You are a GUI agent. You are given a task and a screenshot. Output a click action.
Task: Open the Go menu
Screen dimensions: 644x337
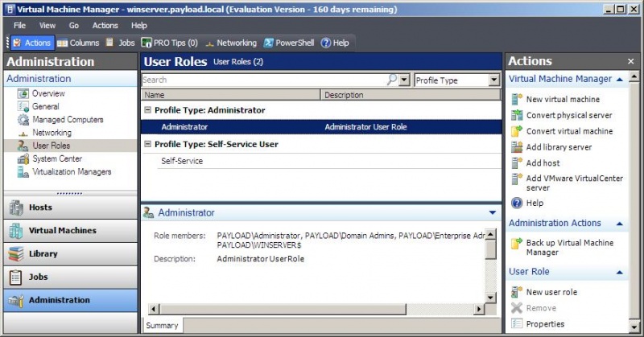73,26
